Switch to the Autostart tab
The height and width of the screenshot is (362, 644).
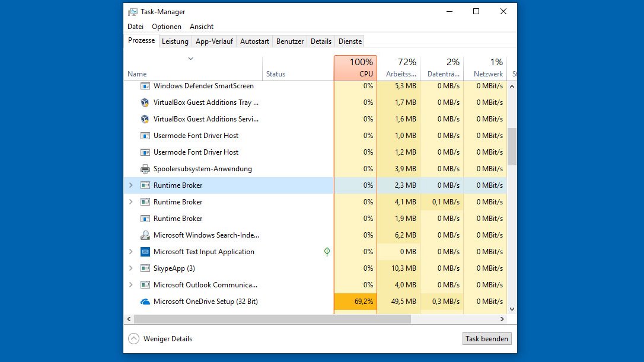coord(254,41)
